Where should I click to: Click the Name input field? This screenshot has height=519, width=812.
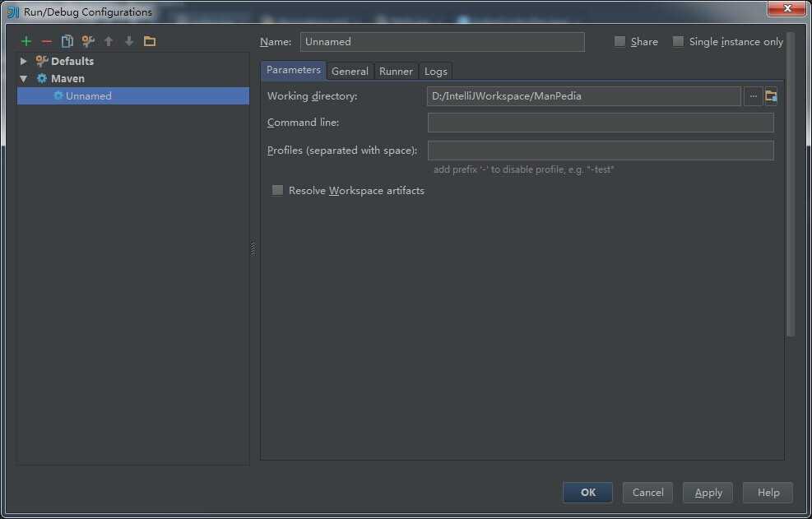[x=443, y=42]
